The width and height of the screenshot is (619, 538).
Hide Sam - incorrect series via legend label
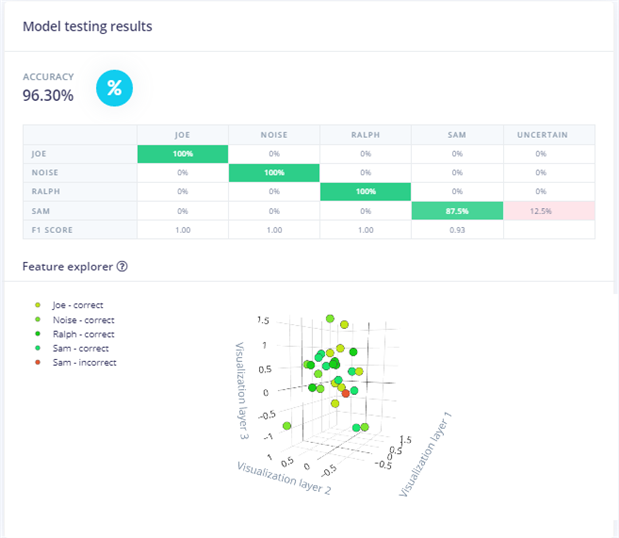[84, 362]
